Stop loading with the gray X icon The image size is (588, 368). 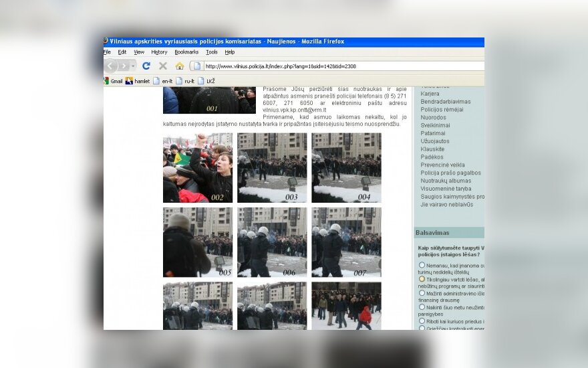(x=163, y=66)
